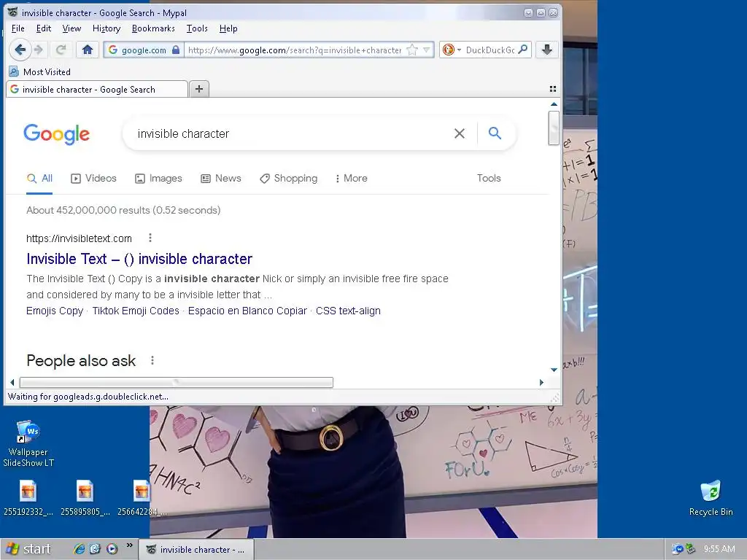
Task: Open Google search Tools filter
Action: pos(489,178)
